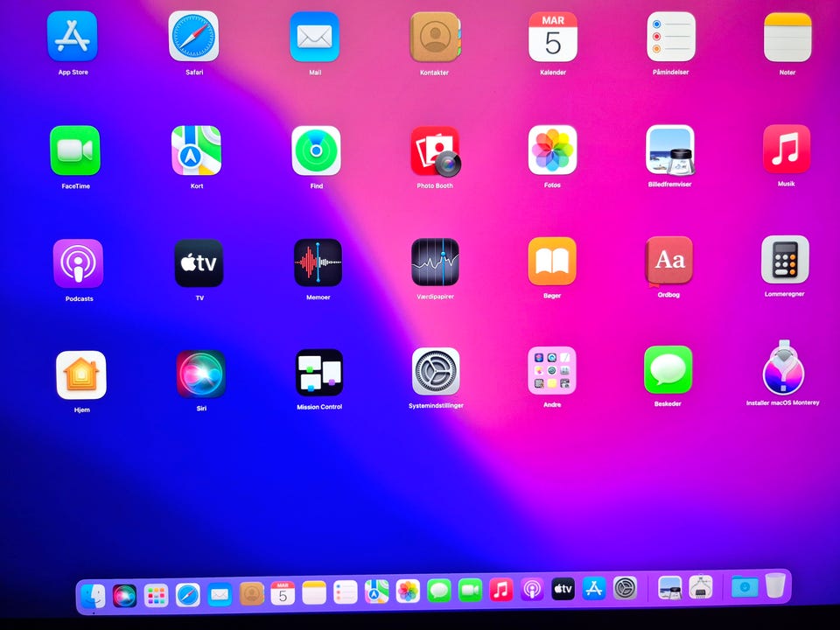Open Siri from the Launchpad grid

(201, 374)
